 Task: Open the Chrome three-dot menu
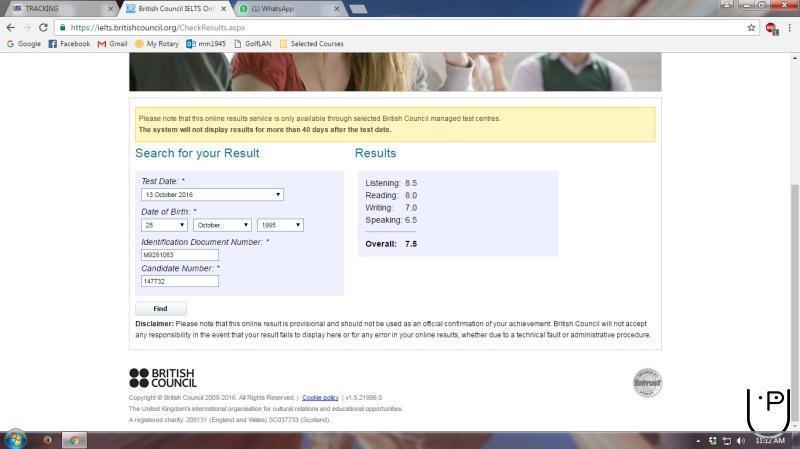pos(790,28)
